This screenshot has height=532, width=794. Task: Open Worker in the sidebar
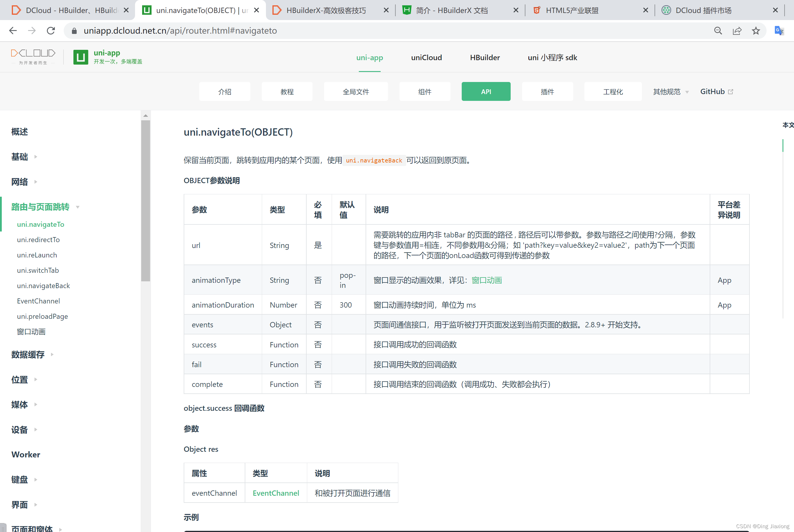coord(26,455)
